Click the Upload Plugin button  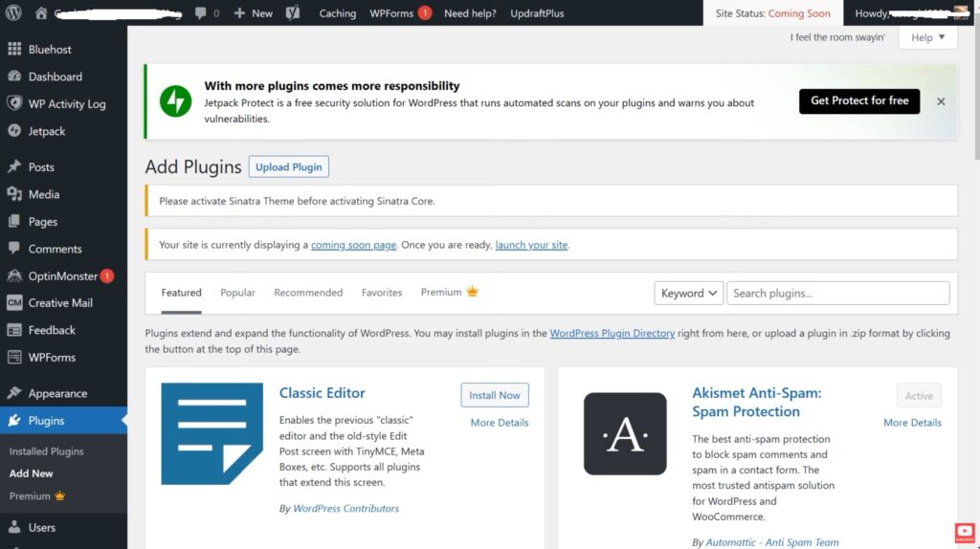click(289, 166)
